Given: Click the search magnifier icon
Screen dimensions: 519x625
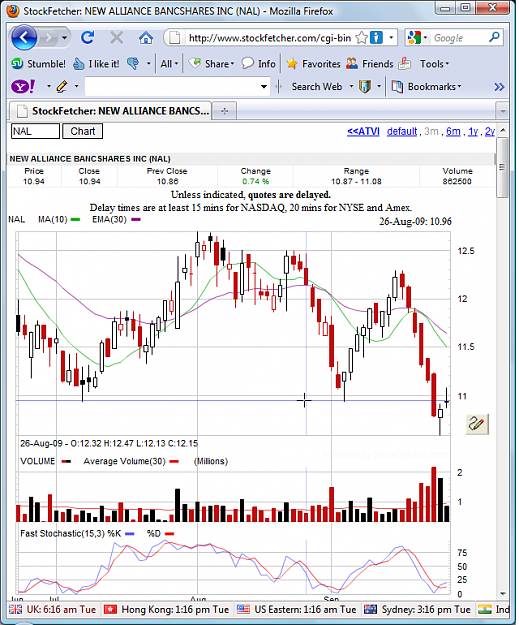Looking at the screenshot, I should (495, 37).
